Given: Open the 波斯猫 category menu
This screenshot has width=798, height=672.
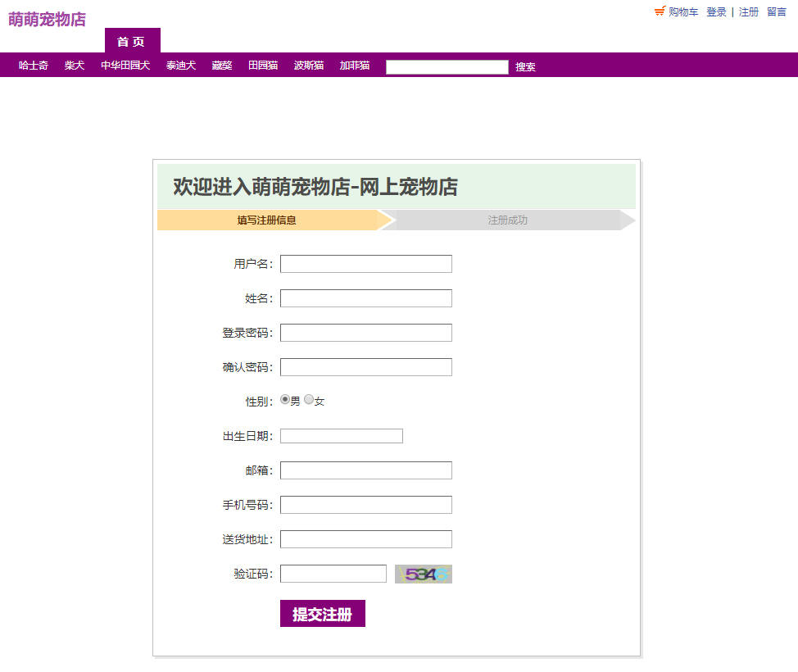Looking at the screenshot, I should (x=308, y=66).
